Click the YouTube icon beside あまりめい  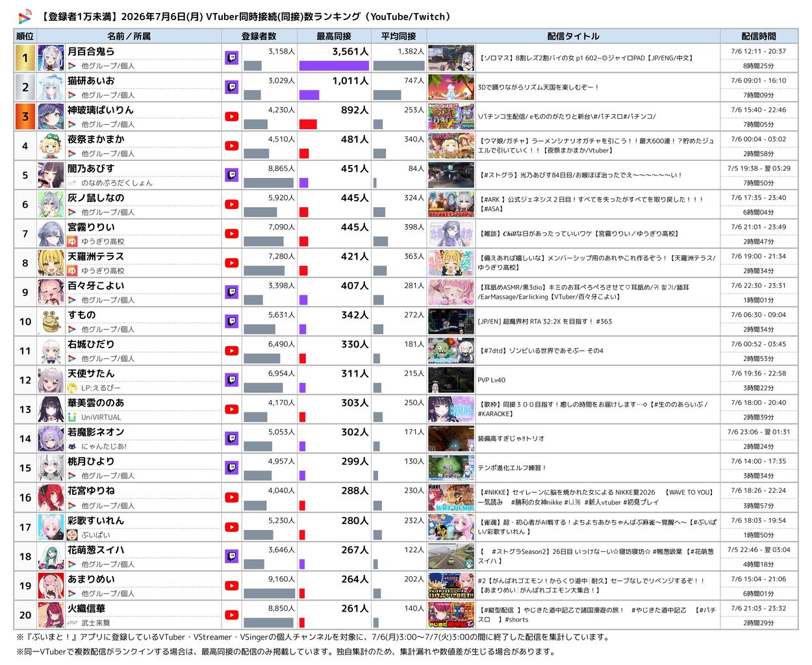231,586
